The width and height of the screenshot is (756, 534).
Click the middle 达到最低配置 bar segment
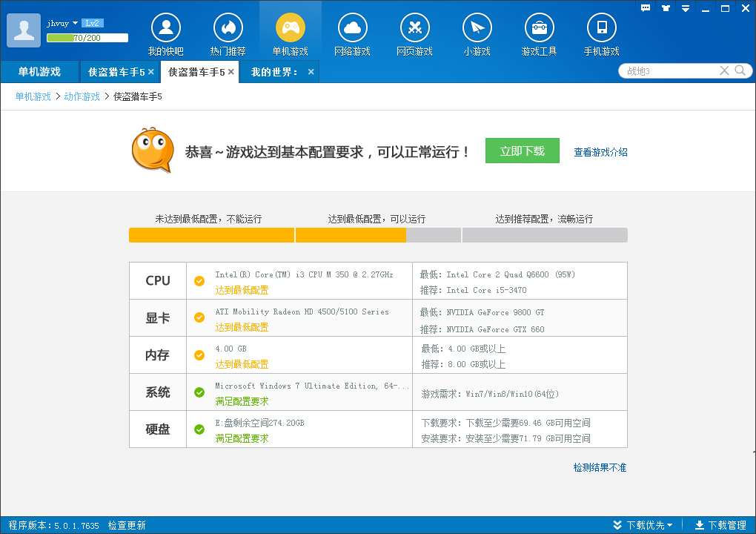coord(378,235)
